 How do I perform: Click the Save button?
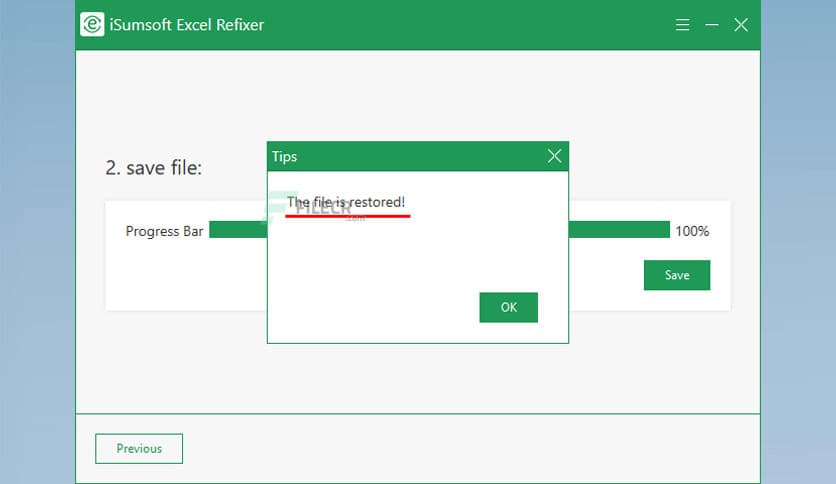click(677, 275)
